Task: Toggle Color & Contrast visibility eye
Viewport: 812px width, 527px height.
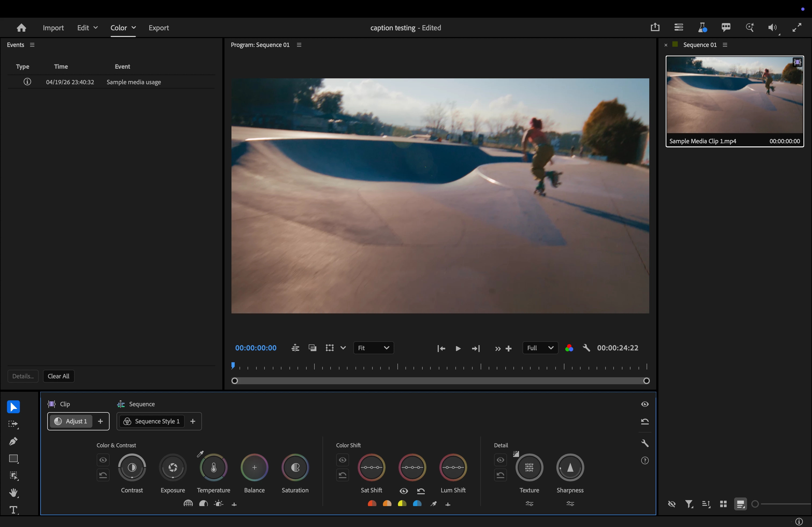Action: pos(103,460)
